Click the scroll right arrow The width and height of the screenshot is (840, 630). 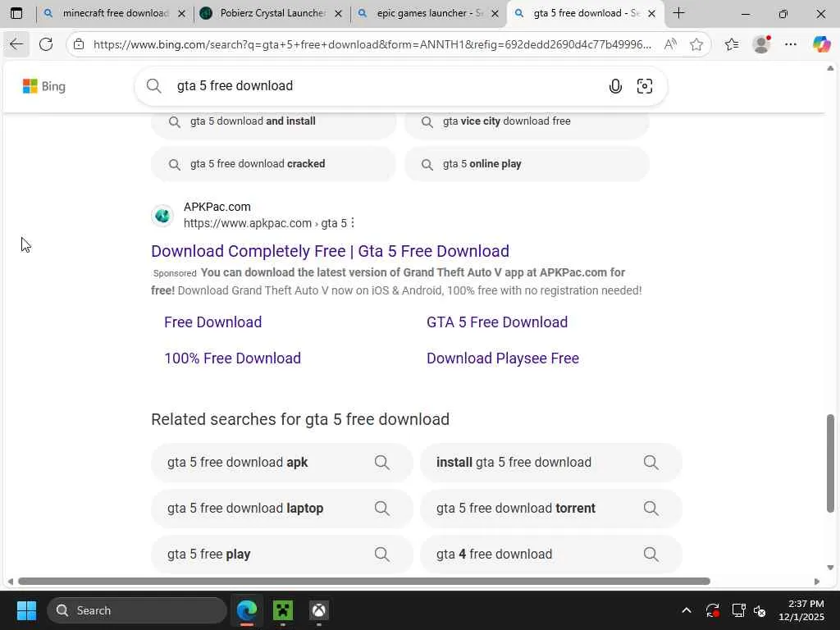click(x=817, y=582)
